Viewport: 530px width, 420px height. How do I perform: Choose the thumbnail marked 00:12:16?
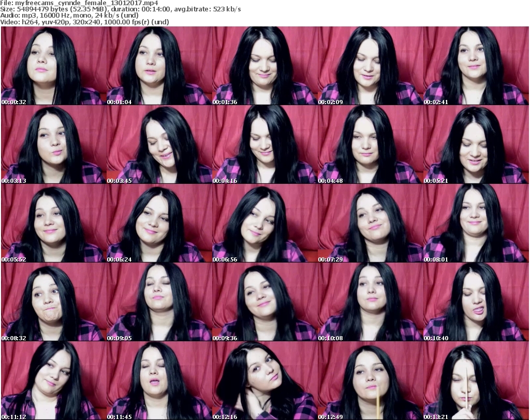[264, 381]
